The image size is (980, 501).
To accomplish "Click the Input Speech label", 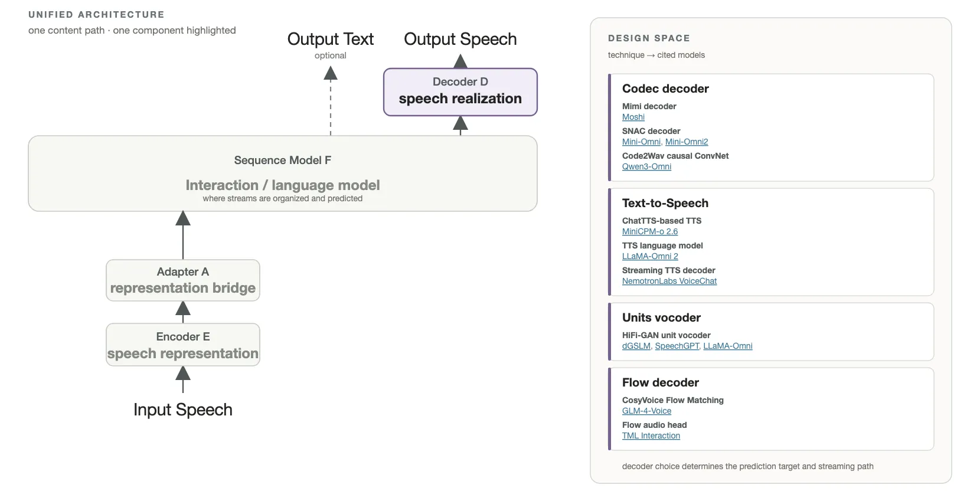I will click(183, 410).
